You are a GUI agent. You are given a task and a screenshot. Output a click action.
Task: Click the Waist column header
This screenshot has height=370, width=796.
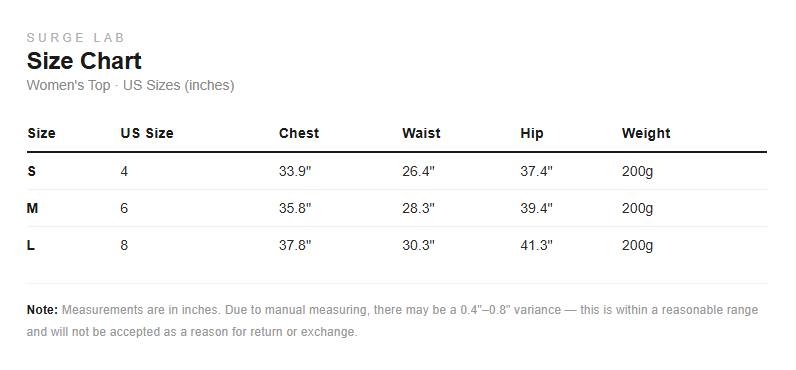421,133
